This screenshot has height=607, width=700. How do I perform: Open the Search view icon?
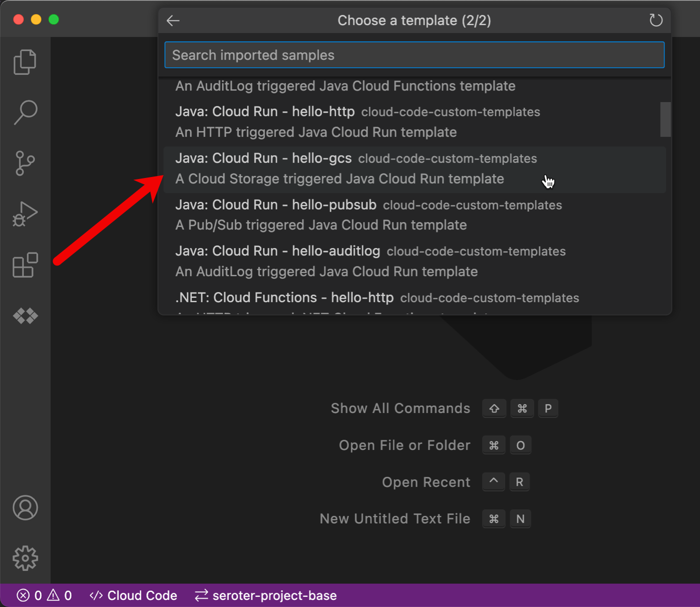(x=25, y=112)
